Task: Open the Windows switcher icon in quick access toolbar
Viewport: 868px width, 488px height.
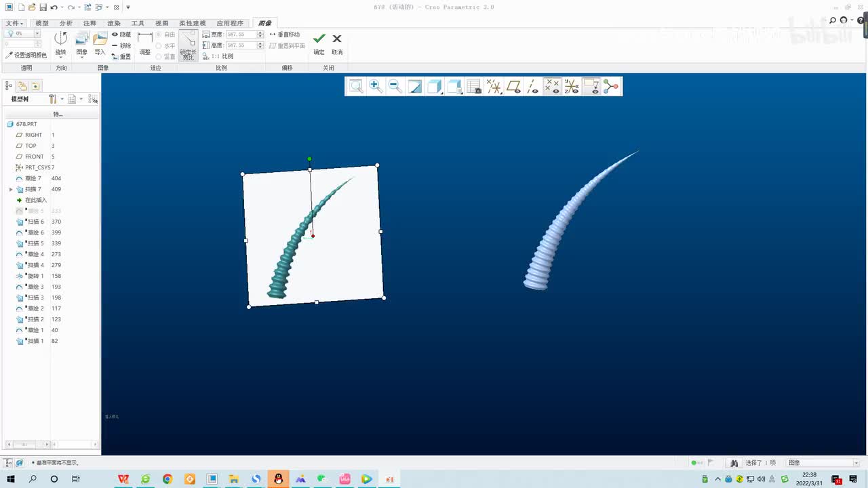Action: tap(100, 7)
